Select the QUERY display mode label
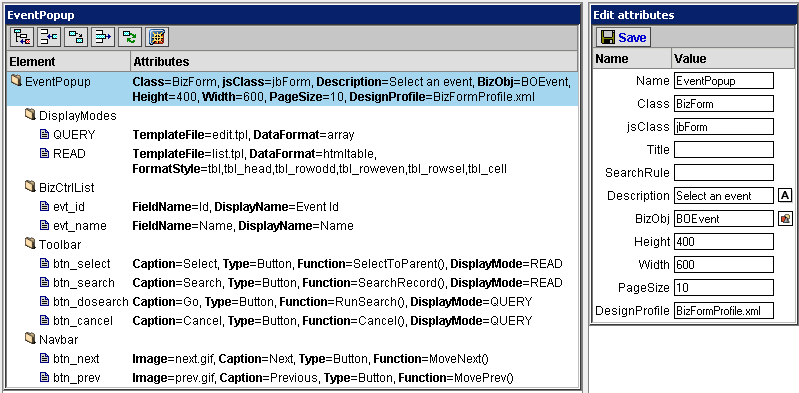Screen dimensions: 799x393 click(74, 135)
